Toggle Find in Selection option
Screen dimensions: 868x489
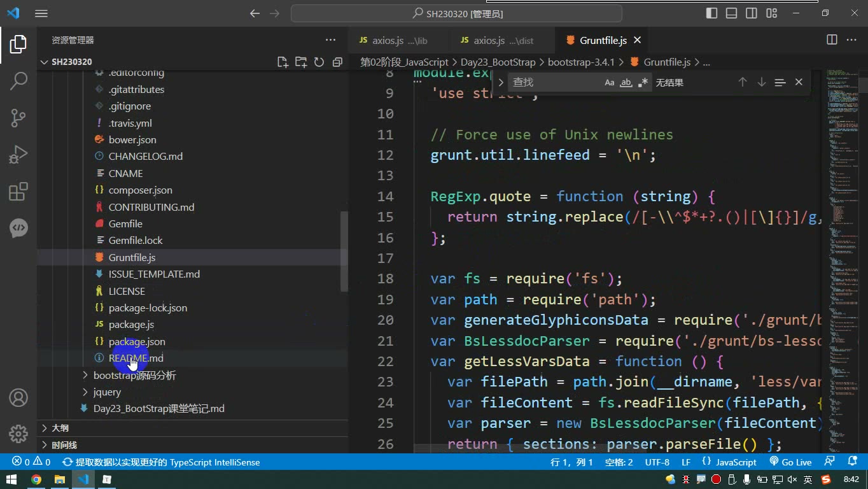pos(780,82)
